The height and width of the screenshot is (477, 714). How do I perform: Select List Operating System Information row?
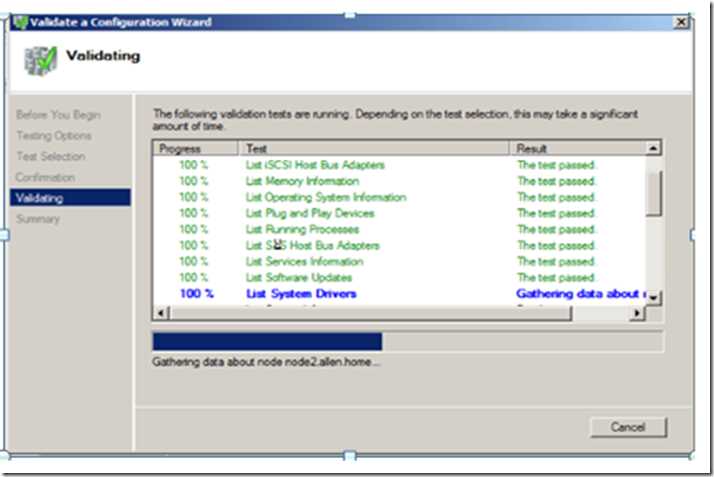coord(399,197)
